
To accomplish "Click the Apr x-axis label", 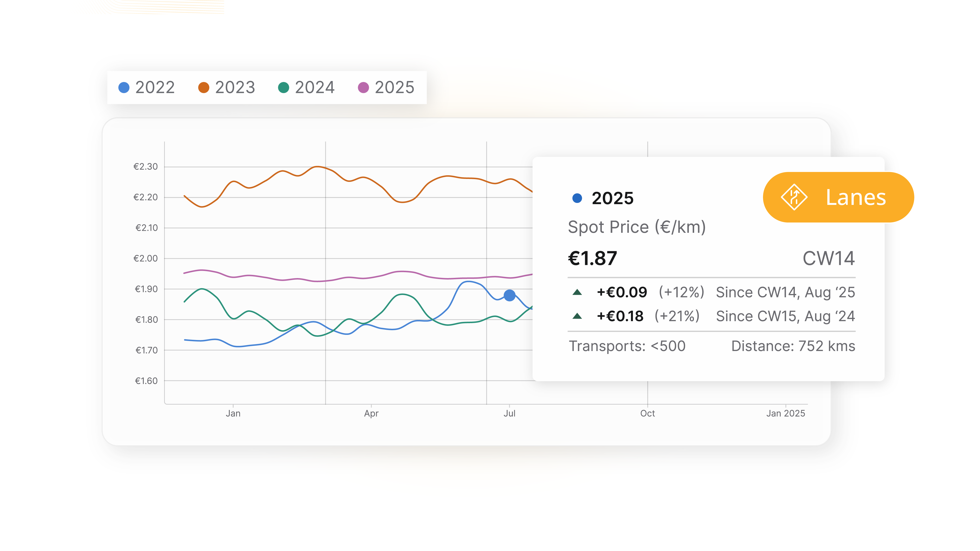I will [371, 413].
